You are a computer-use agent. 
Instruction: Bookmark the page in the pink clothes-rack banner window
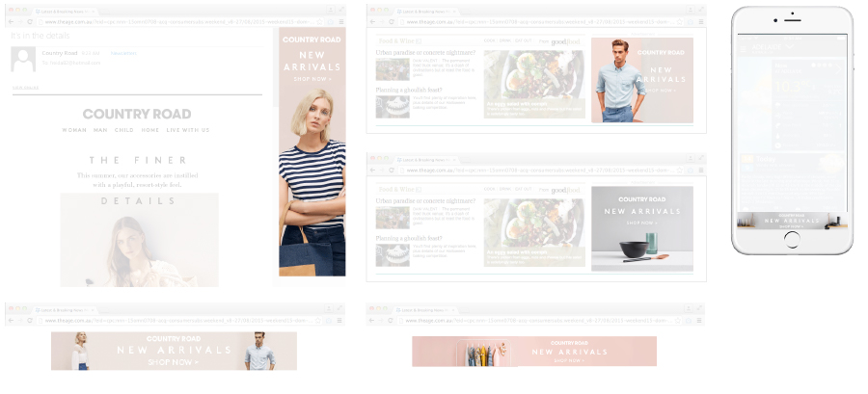679,321
